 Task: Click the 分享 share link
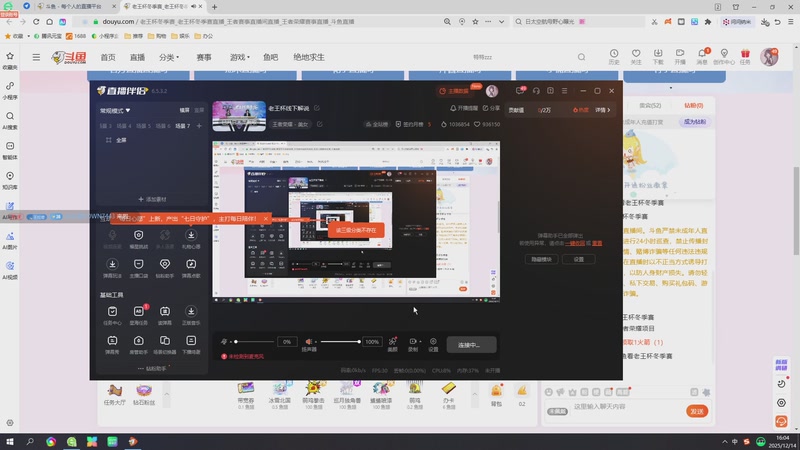491,108
